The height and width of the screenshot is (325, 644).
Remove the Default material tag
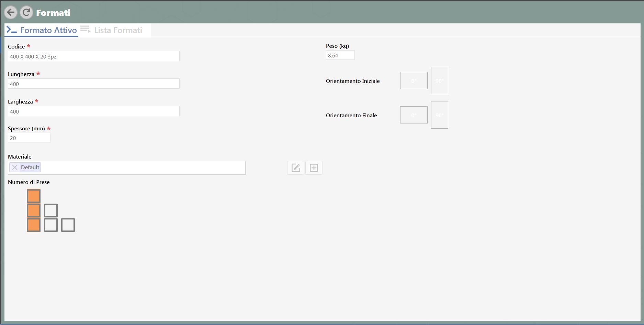click(15, 167)
